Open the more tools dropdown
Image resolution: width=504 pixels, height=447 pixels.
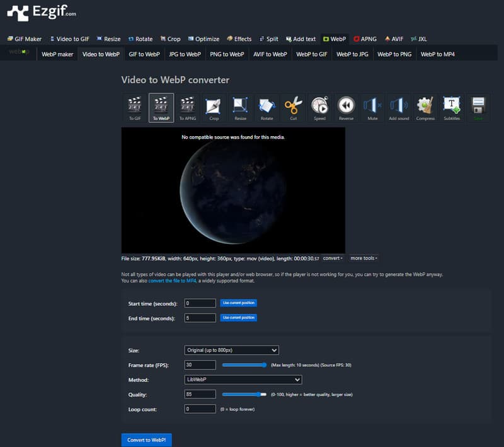(363, 258)
